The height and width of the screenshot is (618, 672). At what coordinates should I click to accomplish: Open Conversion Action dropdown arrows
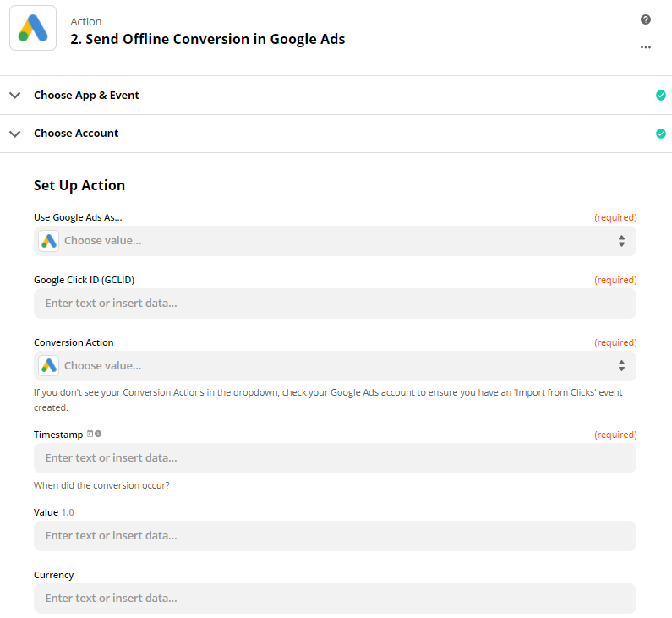click(621, 366)
